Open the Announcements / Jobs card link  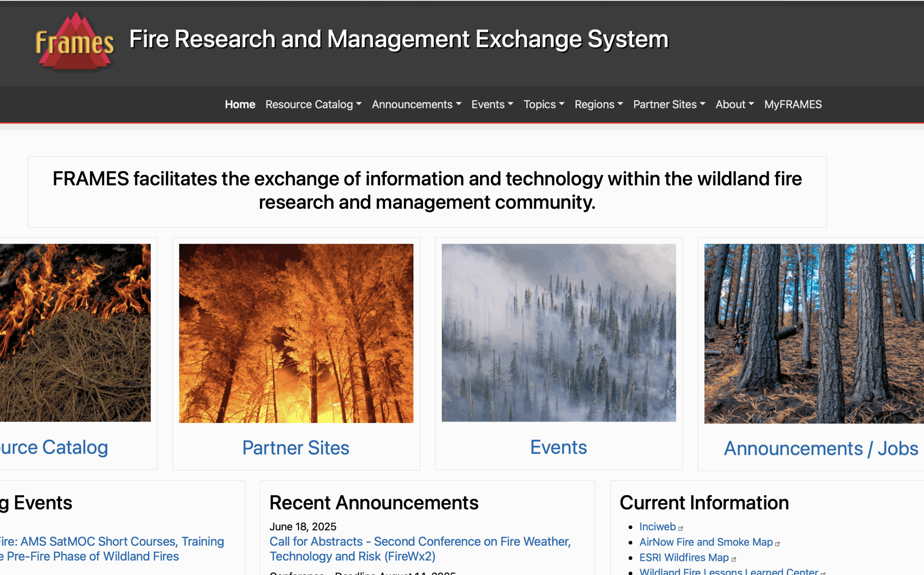[820, 448]
